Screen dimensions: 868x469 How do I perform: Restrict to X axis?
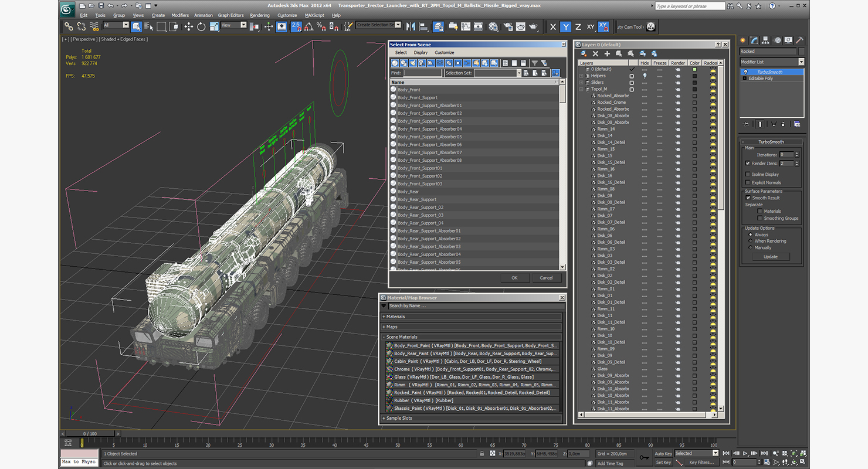[x=552, y=26]
